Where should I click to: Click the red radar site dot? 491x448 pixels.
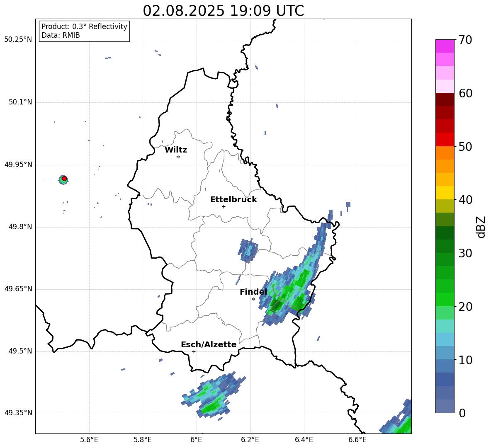tap(64, 179)
